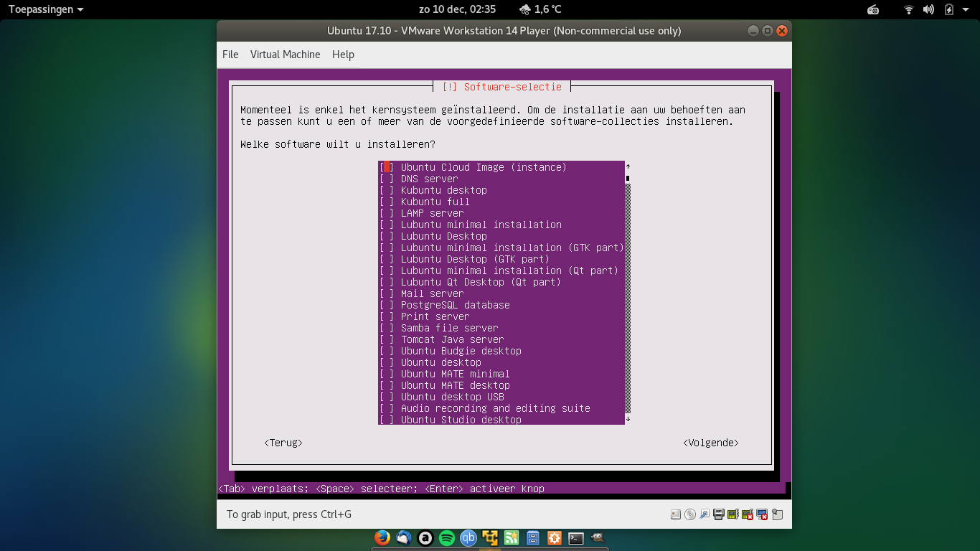Select the 'Lubuntu Desktop' entry
The width and height of the screenshot is (980, 551).
[444, 236]
